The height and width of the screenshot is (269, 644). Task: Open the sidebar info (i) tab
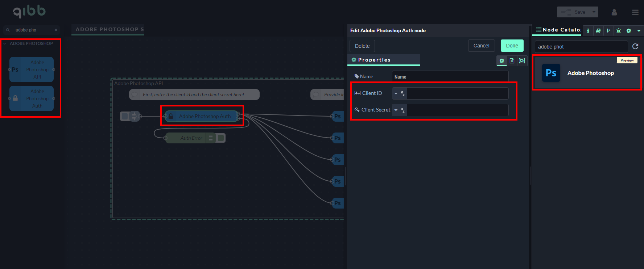click(588, 31)
